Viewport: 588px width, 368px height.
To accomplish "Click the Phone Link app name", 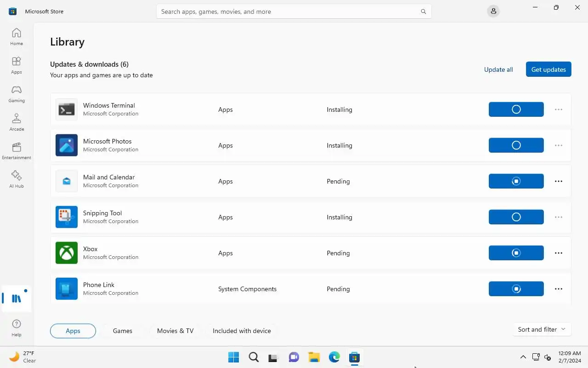I will pos(99,285).
